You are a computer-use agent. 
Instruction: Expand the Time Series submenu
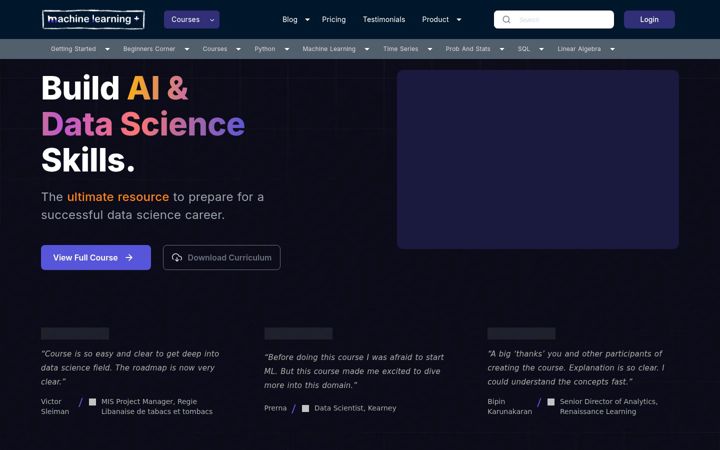click(x=430, y=49)
